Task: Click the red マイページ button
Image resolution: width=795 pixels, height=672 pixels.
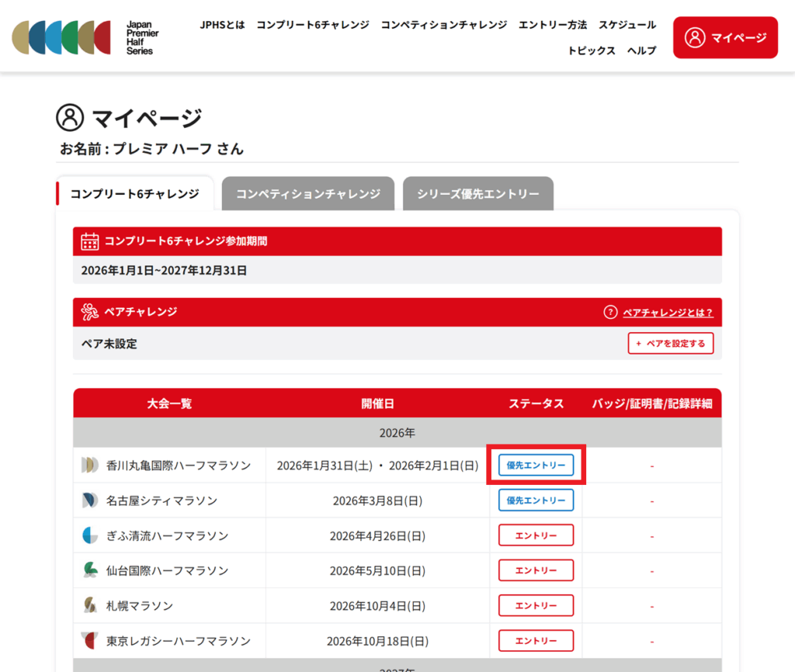Action: pos(726,37)
